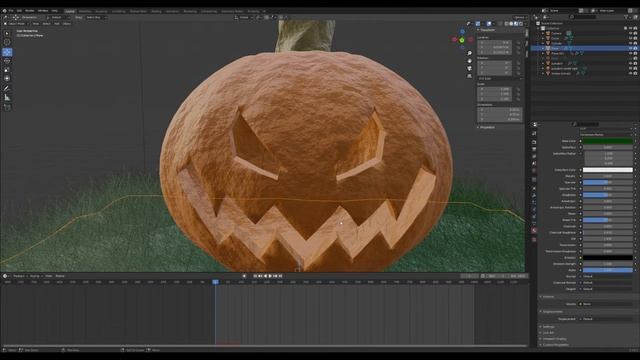Select the combined Transform tool
The image size is (640, 360).
(7, 78)
